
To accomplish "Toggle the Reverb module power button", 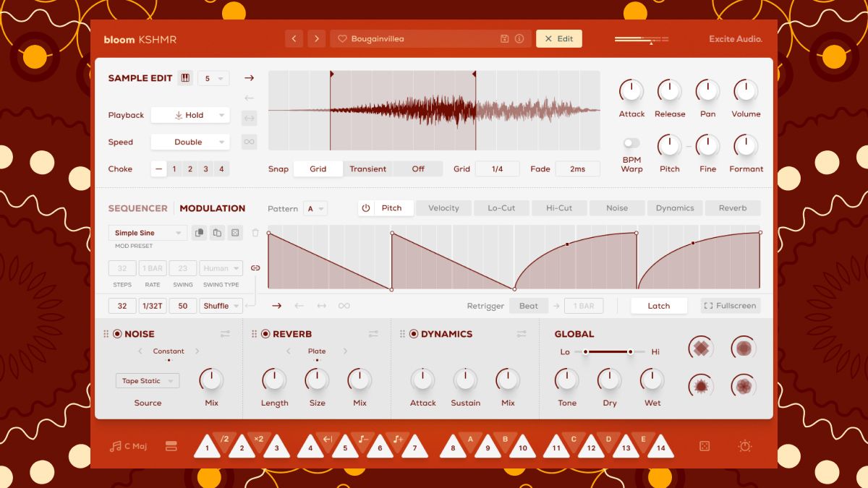I will tap(265, 334).
